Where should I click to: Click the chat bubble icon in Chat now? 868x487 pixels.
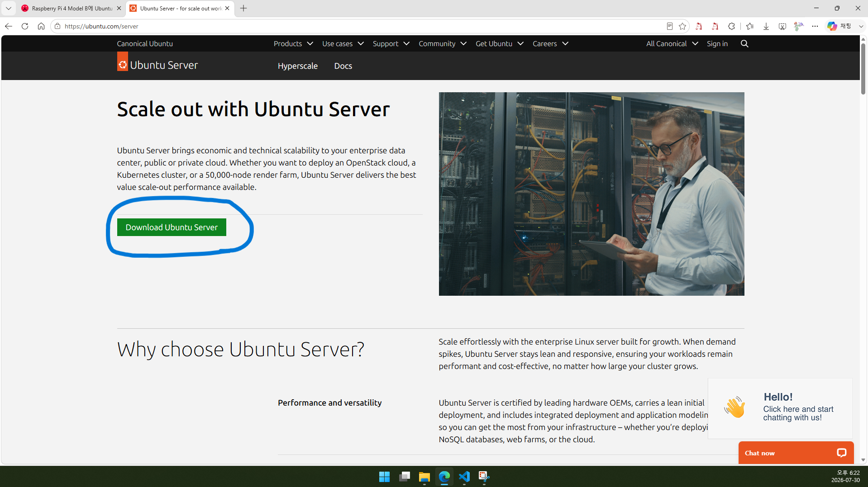coord(841,453)
